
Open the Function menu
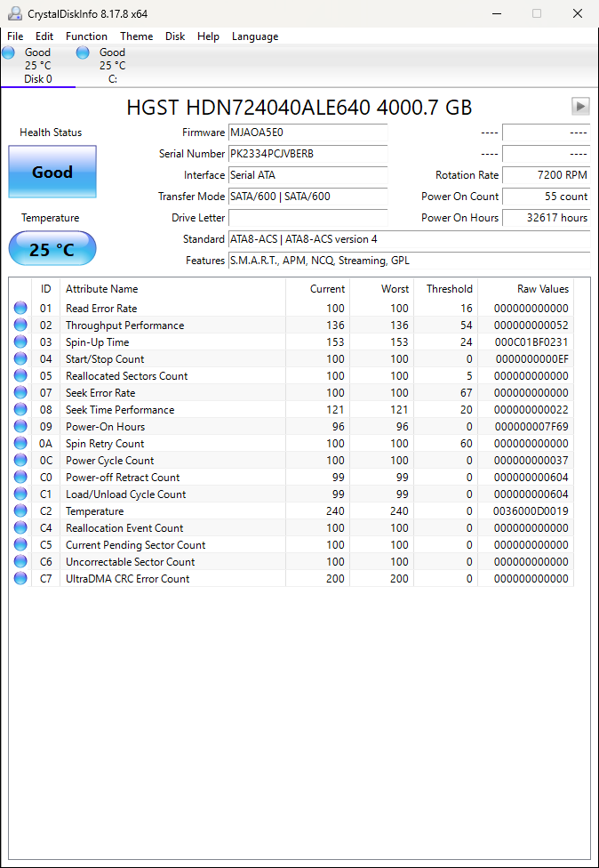(86, 36)
